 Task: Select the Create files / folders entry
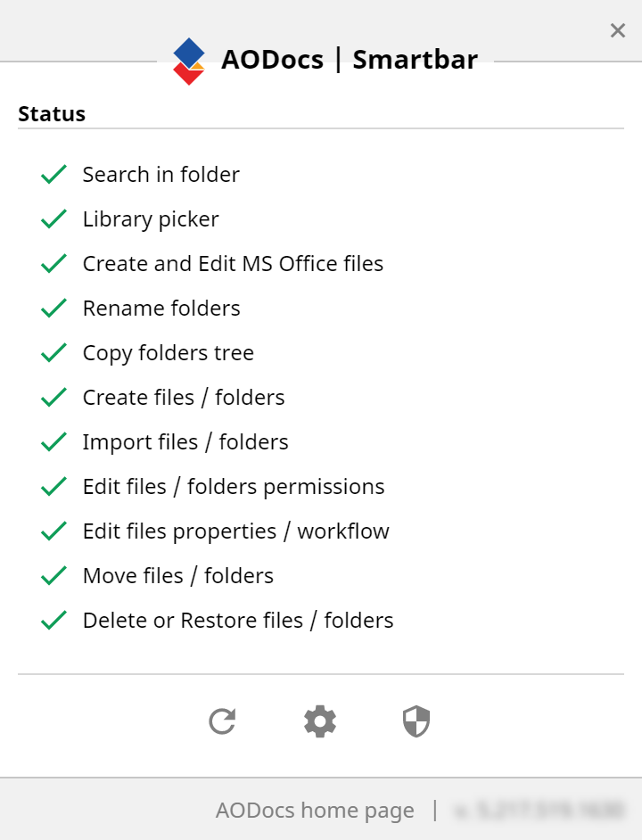(184, 398)
